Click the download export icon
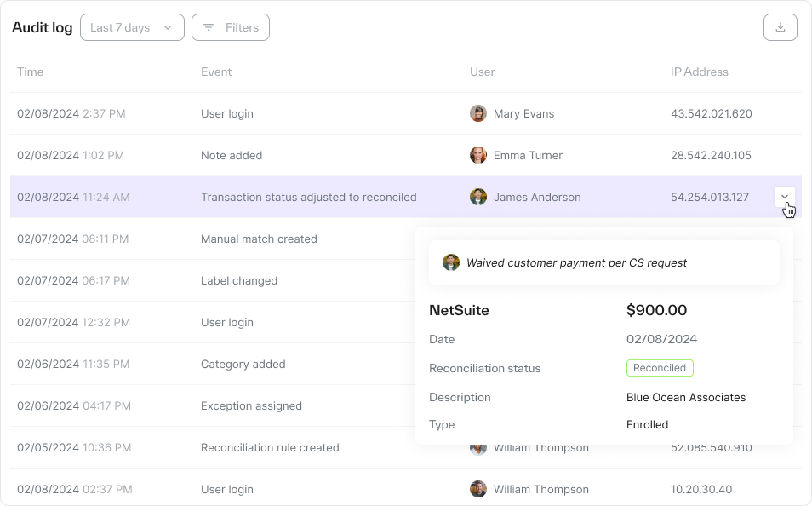Viewport: 812px width, 506px height. pos(781,27)
